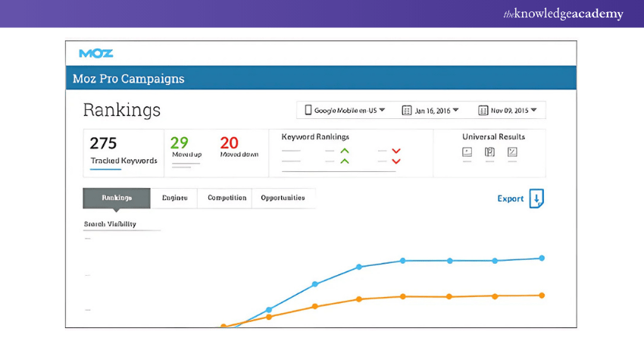Click the last blue data point on chart
644x341 pixels.
(x=542, y=258)
